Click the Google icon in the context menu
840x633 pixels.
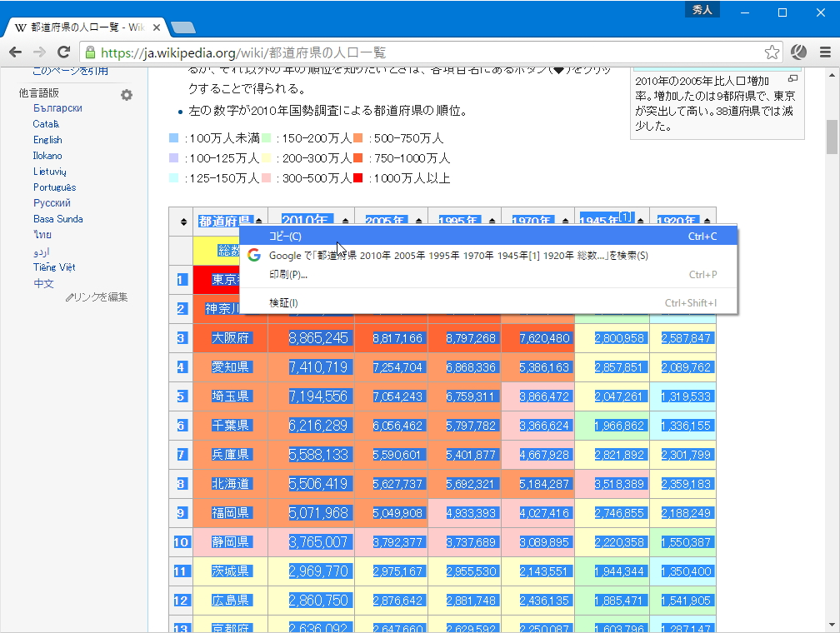[252, 255]
